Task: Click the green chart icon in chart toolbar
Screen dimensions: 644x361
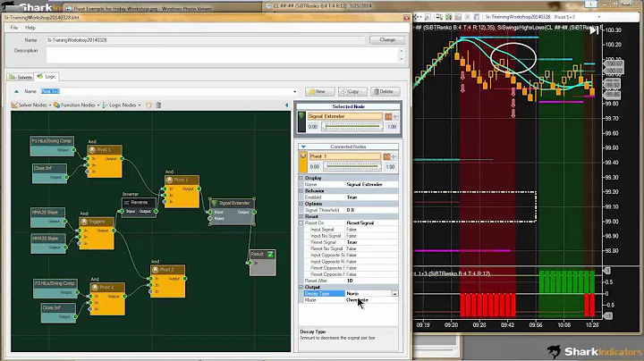Action: 448,17
